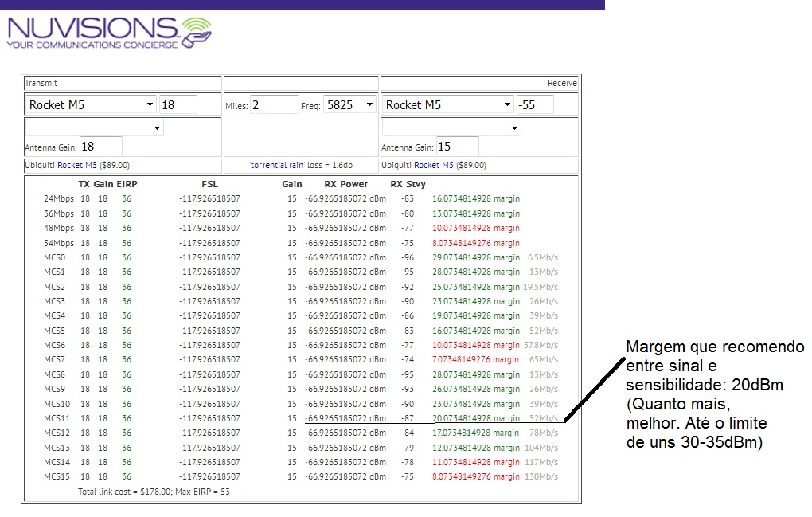Click the MCS13 row label
The height and width of the screenshot is (517, 812).
(x=57, y=448)
